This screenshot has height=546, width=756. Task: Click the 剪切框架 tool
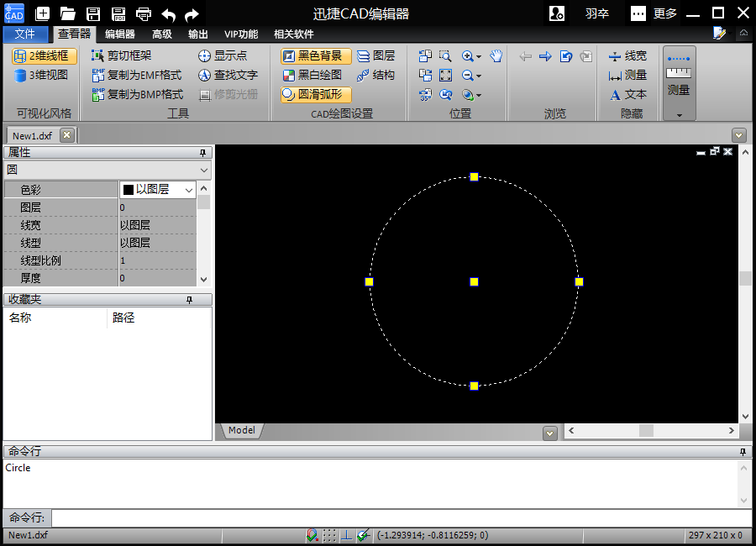coord(122,56)
